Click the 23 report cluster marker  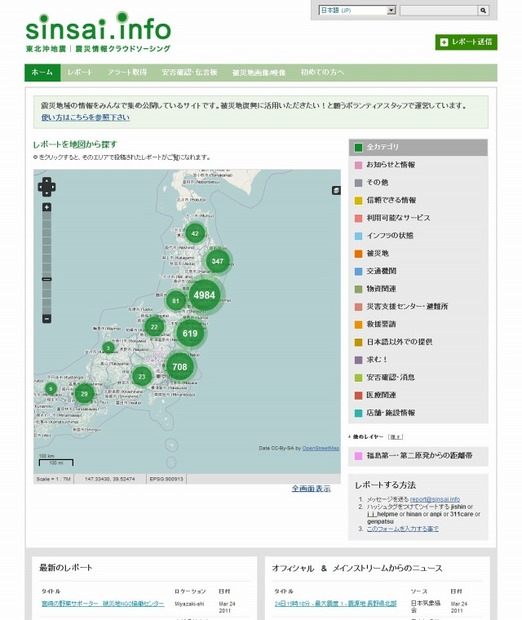click(x=142, y=376)
